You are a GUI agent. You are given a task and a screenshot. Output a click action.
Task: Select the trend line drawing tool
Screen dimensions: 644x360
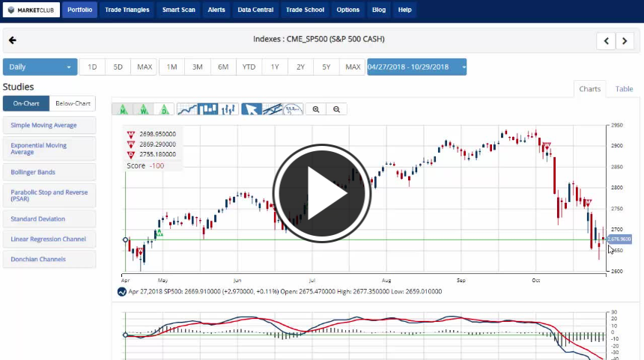273,109
